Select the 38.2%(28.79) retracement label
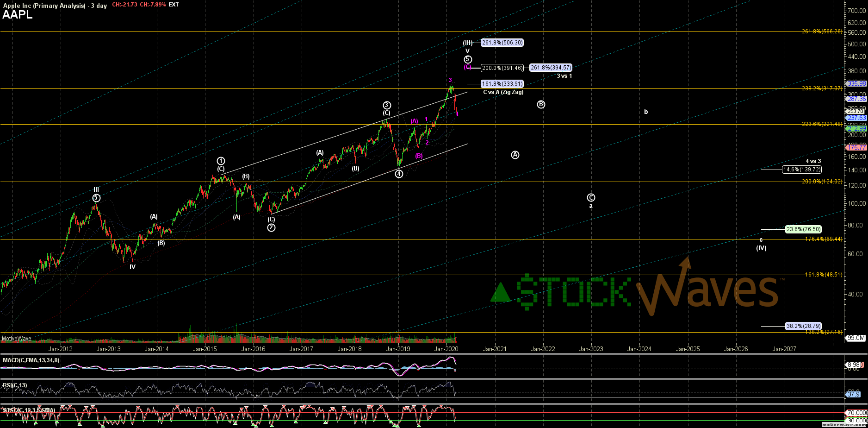This screenshot has height=428, width=868. 804,326
